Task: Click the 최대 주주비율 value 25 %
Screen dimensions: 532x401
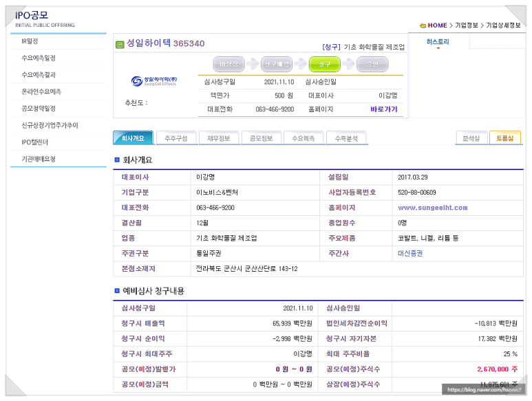Action: (511, 354)
